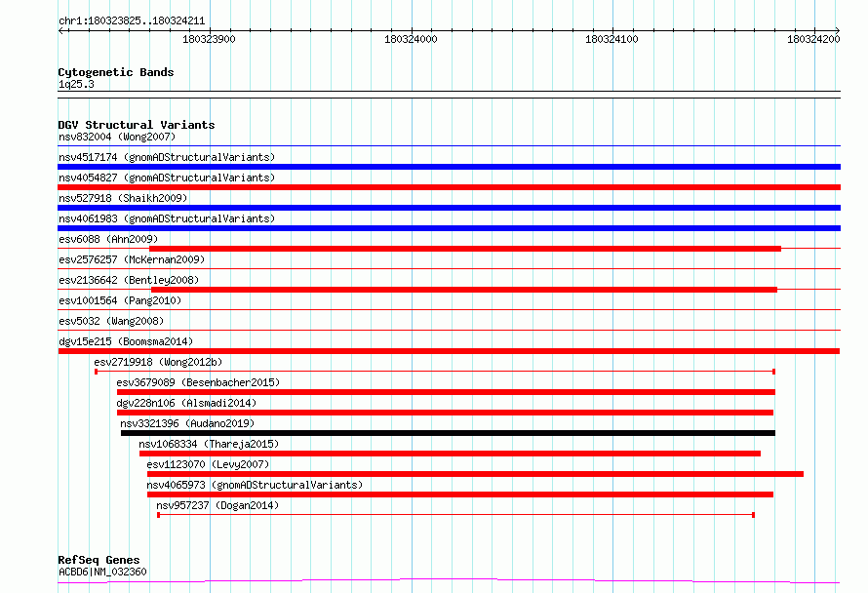Viewport: 868px width, 593px height.
Task: Open the esv1123070 (Levy2007) variant
Action: point(208,464)
